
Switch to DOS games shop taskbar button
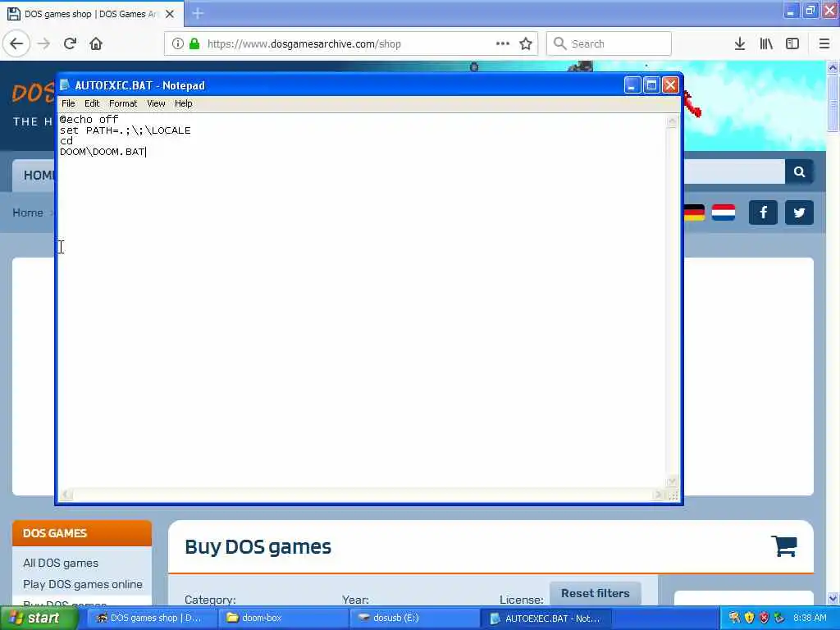152,619
